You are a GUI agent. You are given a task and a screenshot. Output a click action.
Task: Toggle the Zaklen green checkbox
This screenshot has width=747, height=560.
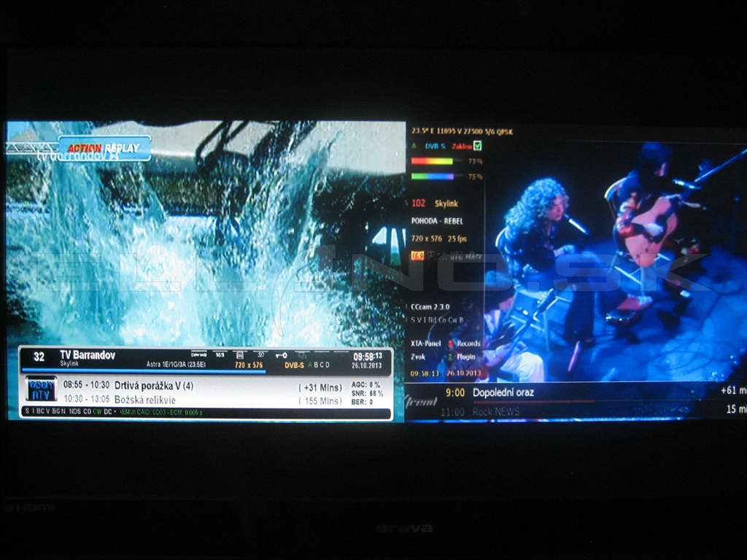(x=477, y=146)
